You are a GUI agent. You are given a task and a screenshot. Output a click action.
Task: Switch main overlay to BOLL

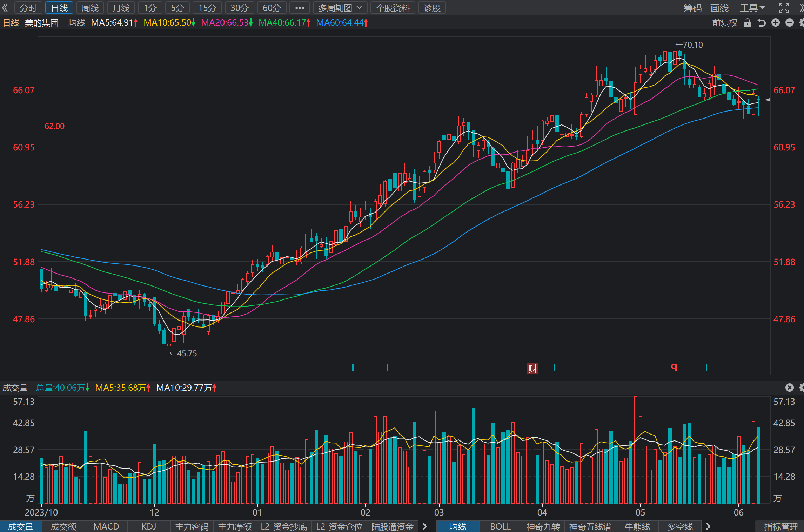click(501, 526)
